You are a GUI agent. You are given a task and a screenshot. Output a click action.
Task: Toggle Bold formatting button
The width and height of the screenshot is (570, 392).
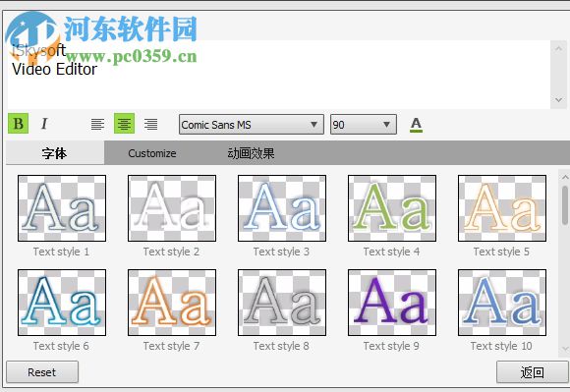point(18,124)
